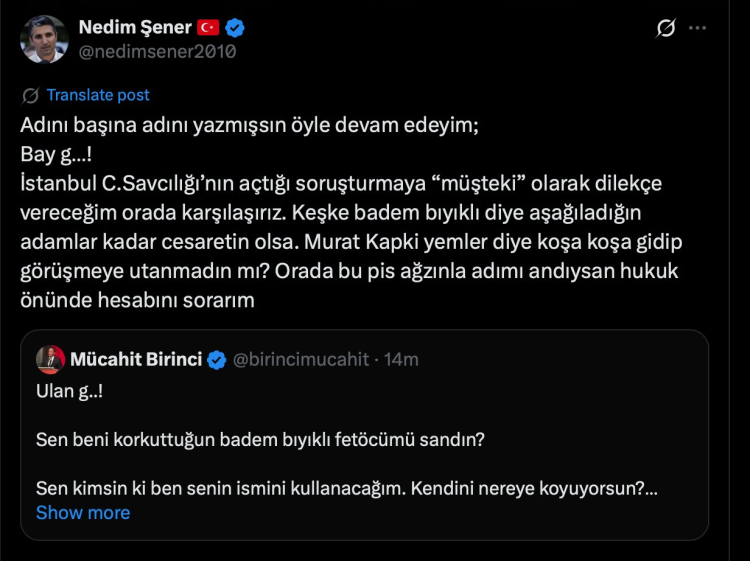750x561 pixels.
Task: Open the @nedimsener2010 handle
Action: tap(157, 52)
